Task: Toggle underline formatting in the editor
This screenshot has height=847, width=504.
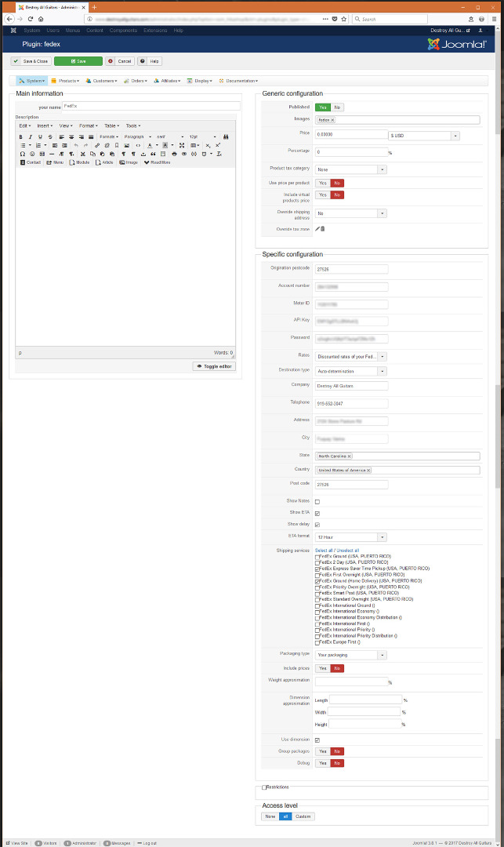Action: (x=40, y=137)
